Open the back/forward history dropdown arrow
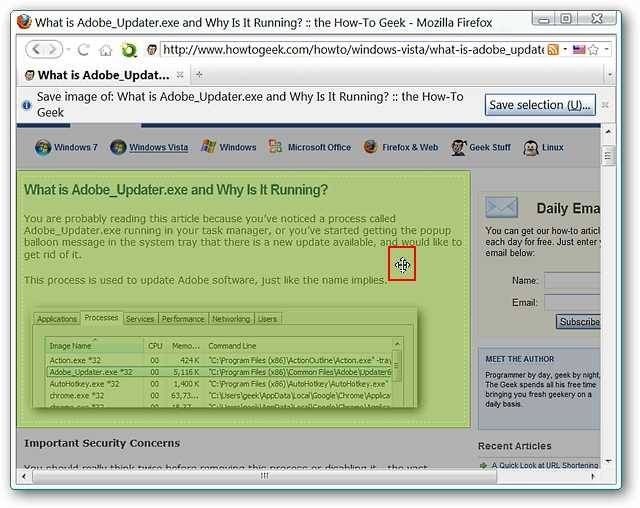640x508 pixels. tap(68, 50)
